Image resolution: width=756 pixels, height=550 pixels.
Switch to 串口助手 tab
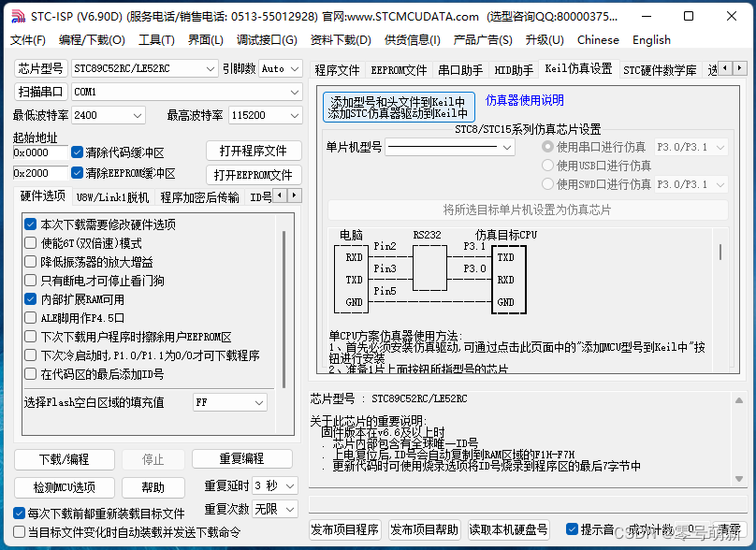pos(460,70)
